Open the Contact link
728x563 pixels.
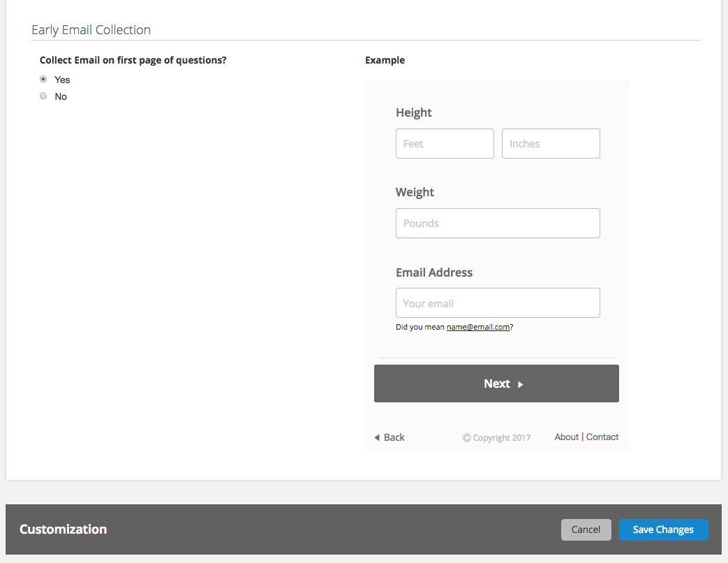602,437
